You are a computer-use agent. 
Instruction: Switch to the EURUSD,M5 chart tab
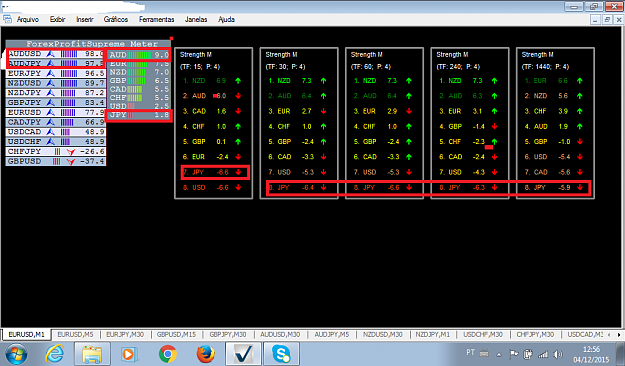point(75,335)
